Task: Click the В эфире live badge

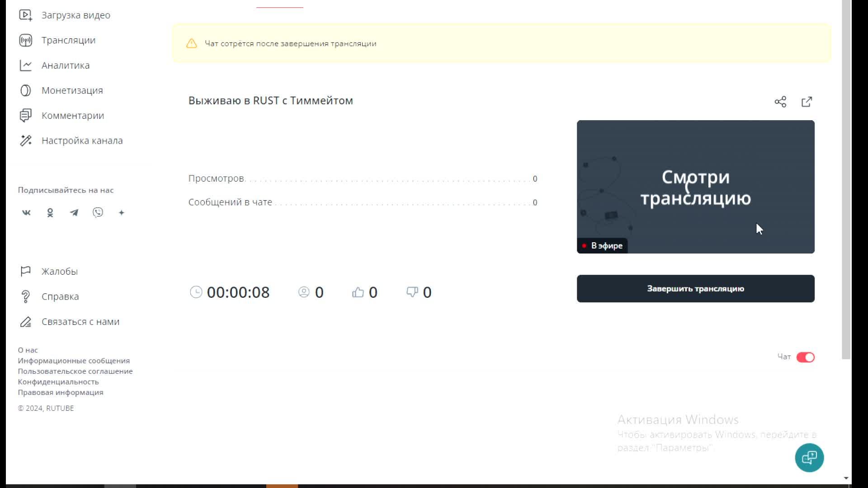Action: click(x=602, y=246)
